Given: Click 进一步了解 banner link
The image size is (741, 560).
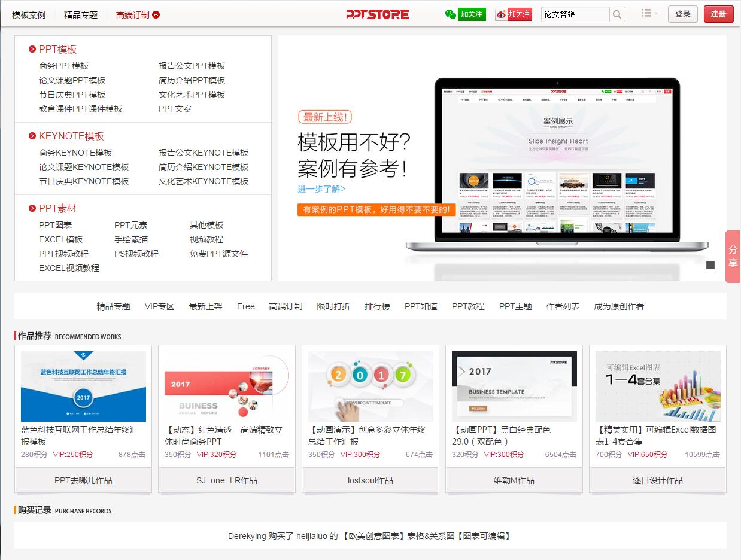Looking at the screenshot, I should click(322, 189).
